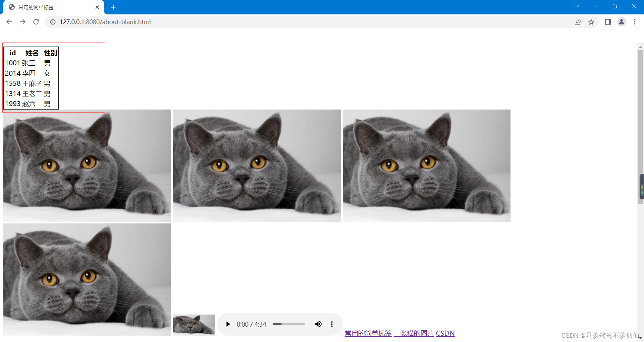Open the tab search dropdown arrow
The image size is (644, 342).
[577, 6]
